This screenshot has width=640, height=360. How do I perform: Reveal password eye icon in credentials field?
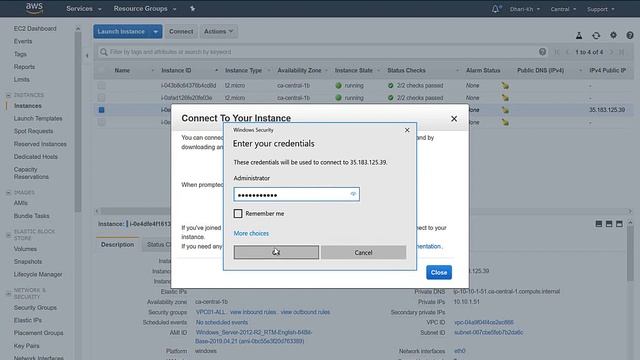(x=353, y=194)
